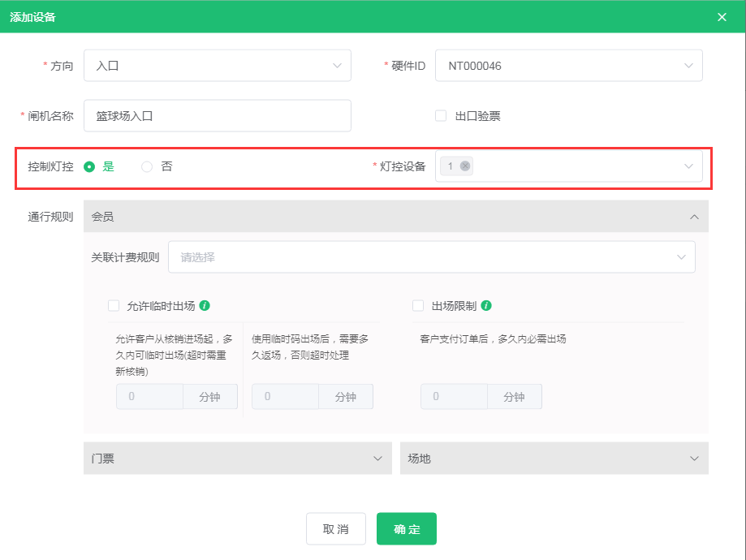Enable the 出口验票 checkbox
The height and width of the screenshot is (560, 746).
click(442, 116)
